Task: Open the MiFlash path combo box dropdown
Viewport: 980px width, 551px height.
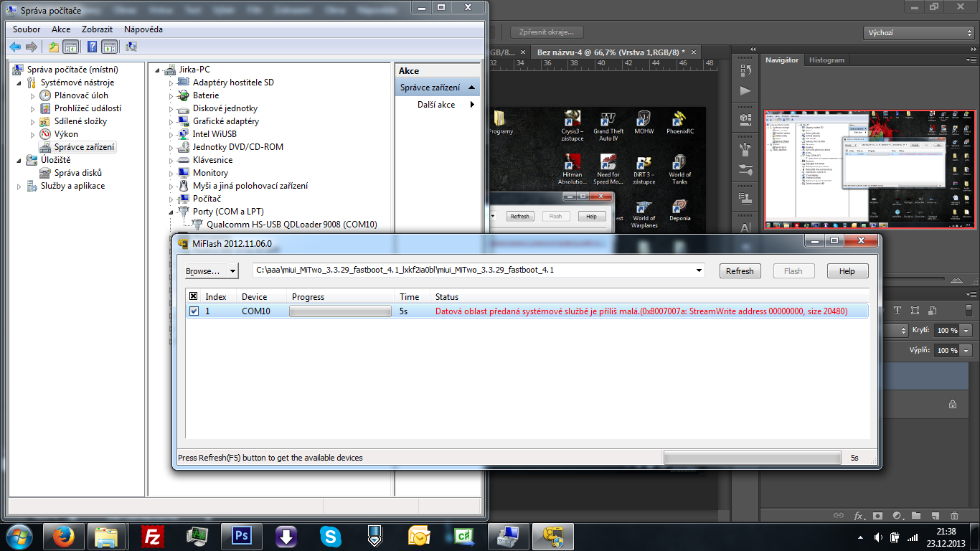Action: coord(699,270)
